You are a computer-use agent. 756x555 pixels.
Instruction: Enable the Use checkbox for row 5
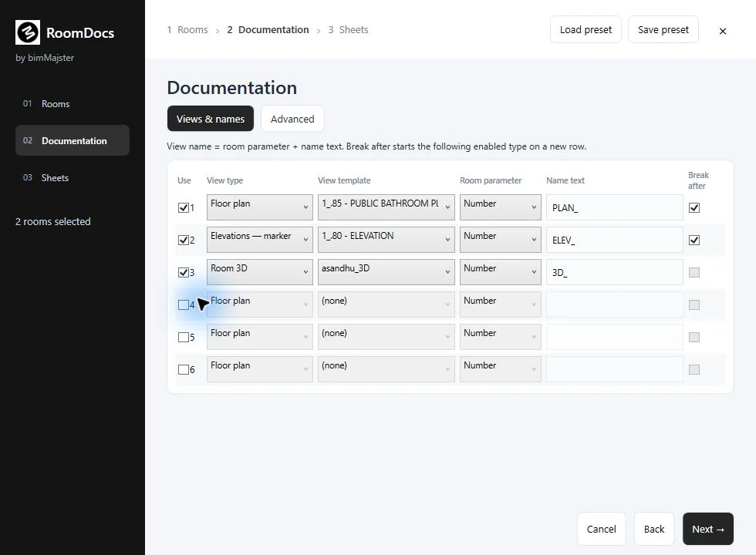[x=184, y=337]
